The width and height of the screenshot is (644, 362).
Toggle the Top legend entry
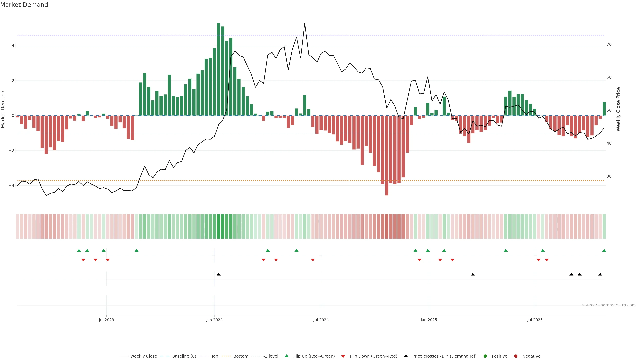(x=214, y=356)
